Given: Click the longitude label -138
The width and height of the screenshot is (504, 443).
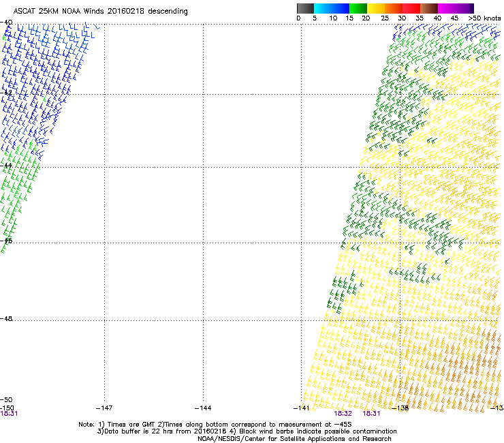Looking at the screenshot, I should 400,408.
